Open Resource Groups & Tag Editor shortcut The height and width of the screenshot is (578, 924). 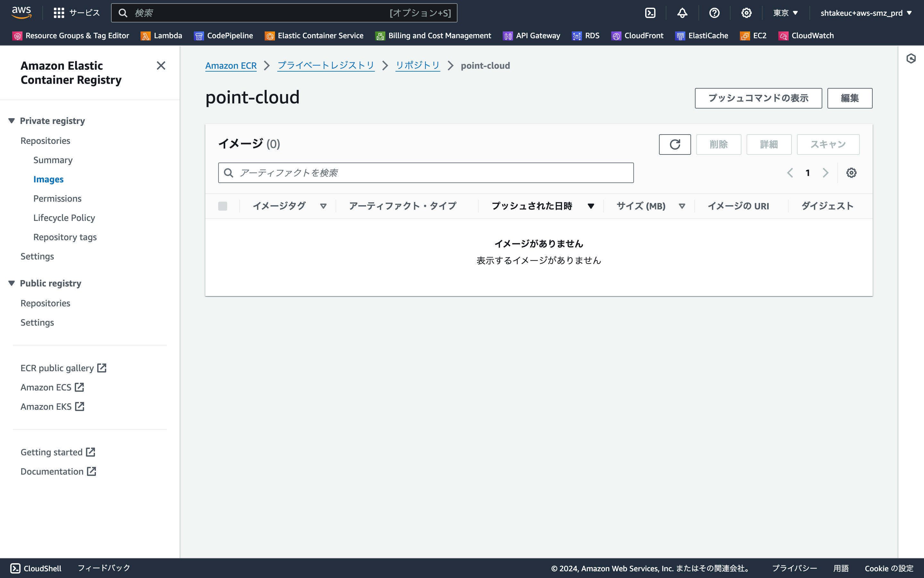[x=71, y=36]
